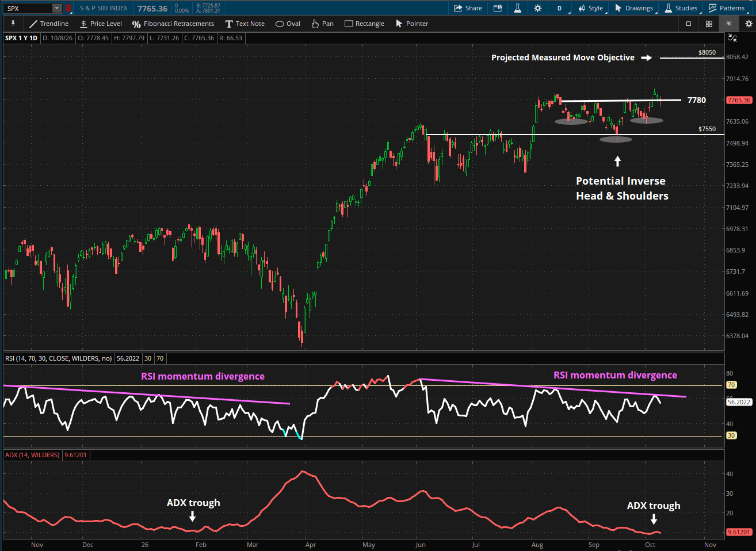Open the flask icon beside Share
756x551 pixels.
(518, 8)
